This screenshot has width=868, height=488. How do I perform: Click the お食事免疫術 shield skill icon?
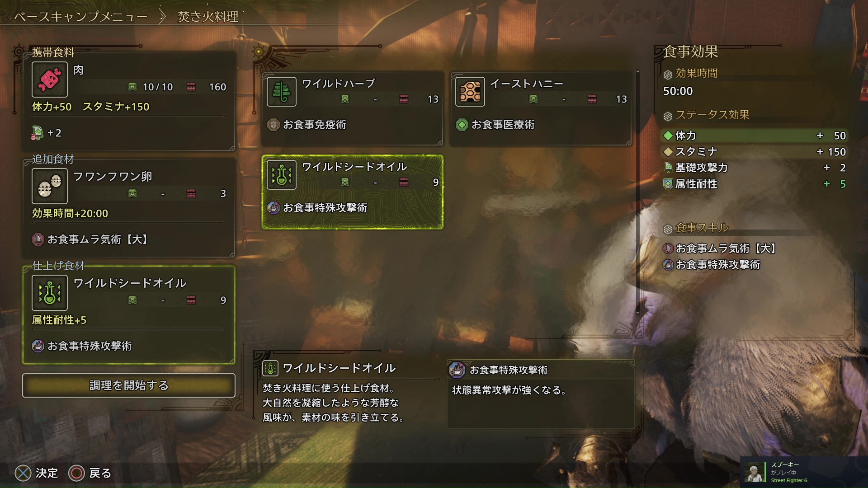274,125
